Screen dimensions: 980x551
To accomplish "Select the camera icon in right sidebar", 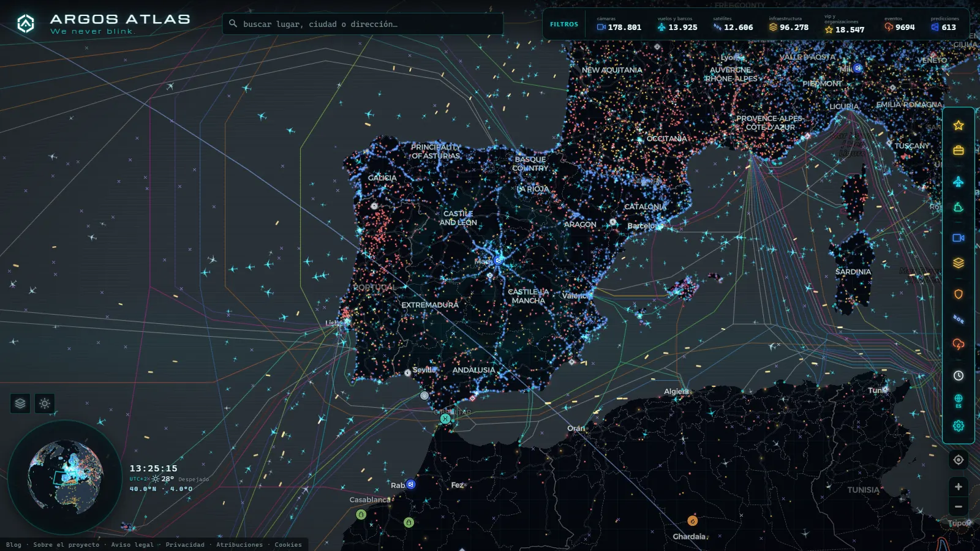I will pos(959,238).
